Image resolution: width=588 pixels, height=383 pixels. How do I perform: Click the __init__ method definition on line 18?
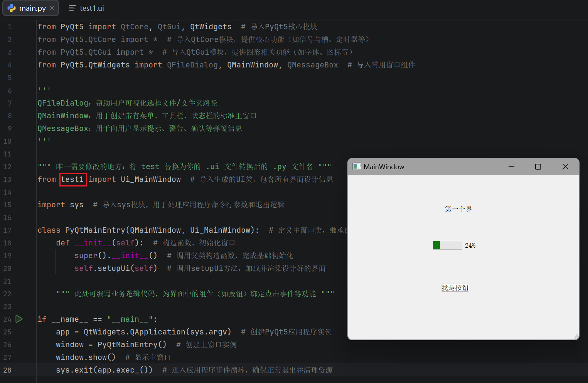click(93, 243)
